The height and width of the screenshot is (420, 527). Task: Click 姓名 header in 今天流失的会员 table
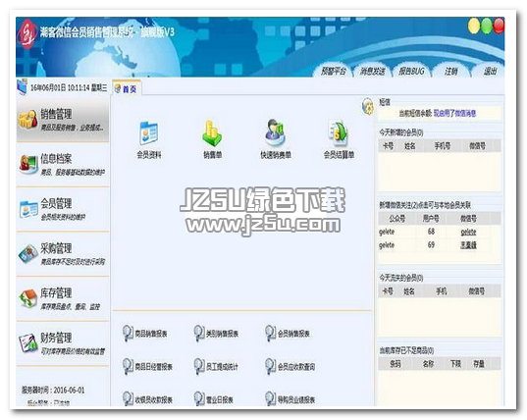[x=408, y=291]
